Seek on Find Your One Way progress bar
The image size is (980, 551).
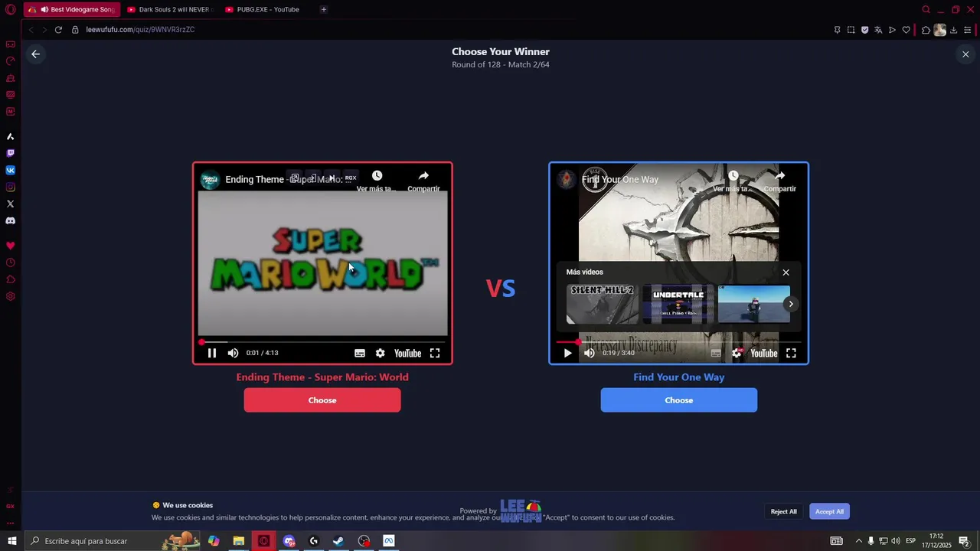(678, 342)
